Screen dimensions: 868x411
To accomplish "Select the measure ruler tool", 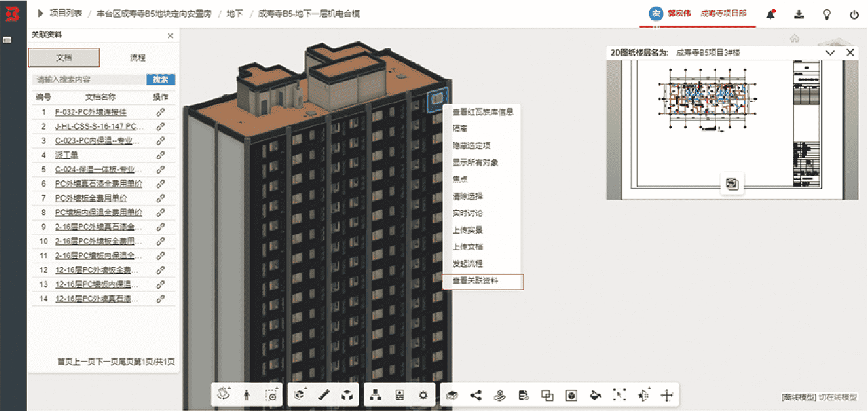I will [324, 395].
